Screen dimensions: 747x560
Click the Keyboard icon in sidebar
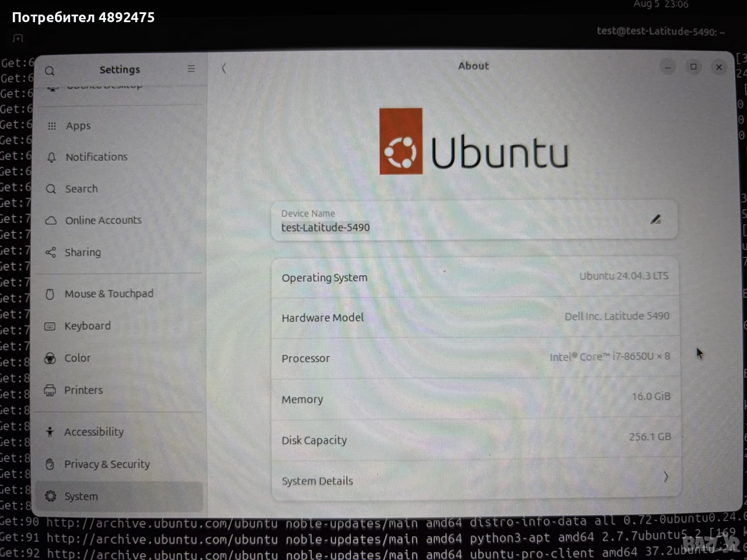click(x=50, y=326)
